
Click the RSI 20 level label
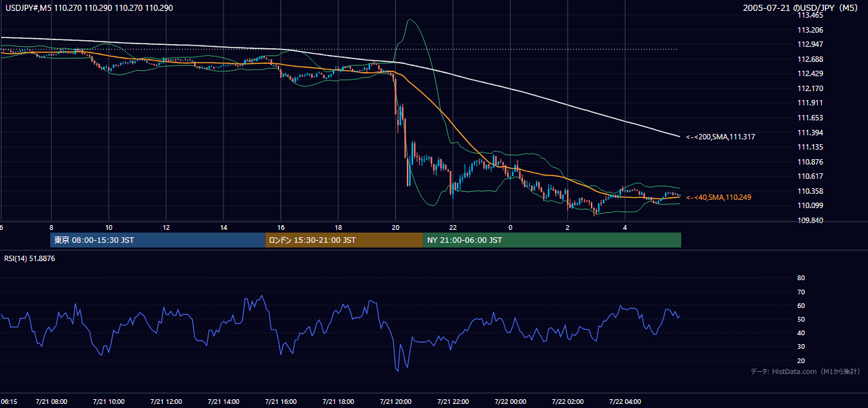[x=801, y=360]
